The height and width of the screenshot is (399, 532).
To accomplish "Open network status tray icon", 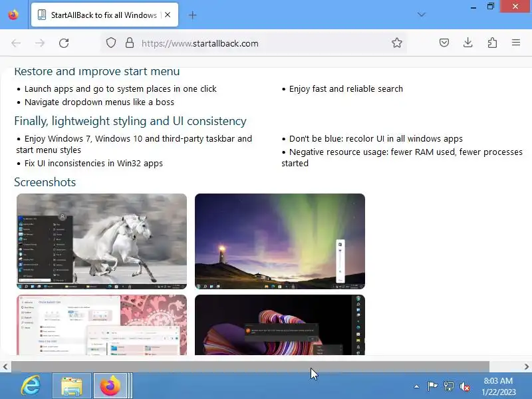I will [448, 386].
